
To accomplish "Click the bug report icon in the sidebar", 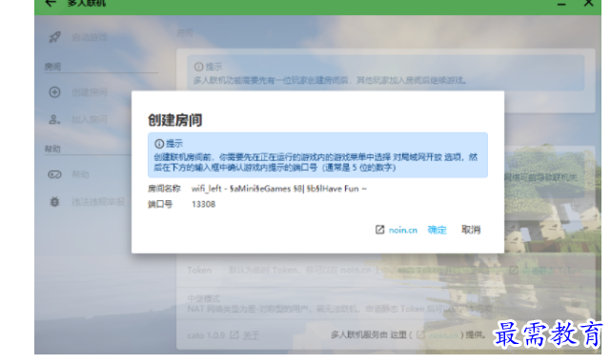I will click(x=54, y=202).
